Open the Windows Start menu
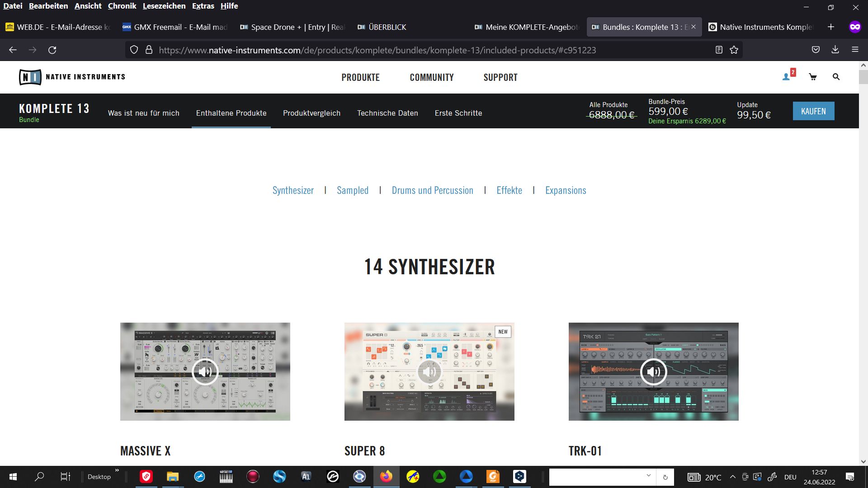Viewport: 868px width, 488px height. 13,477
